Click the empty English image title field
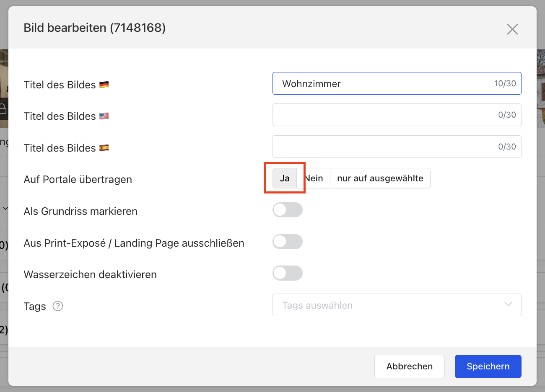This screenshot has width=545, height=392. click(381, 115)
